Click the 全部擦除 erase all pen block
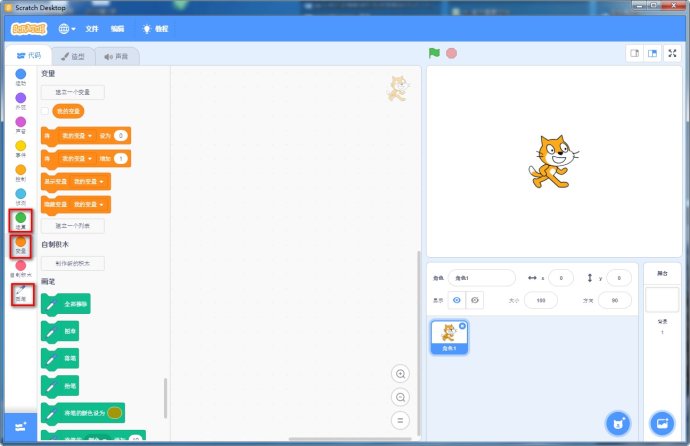690x446 pixels. tap(66, 304)
